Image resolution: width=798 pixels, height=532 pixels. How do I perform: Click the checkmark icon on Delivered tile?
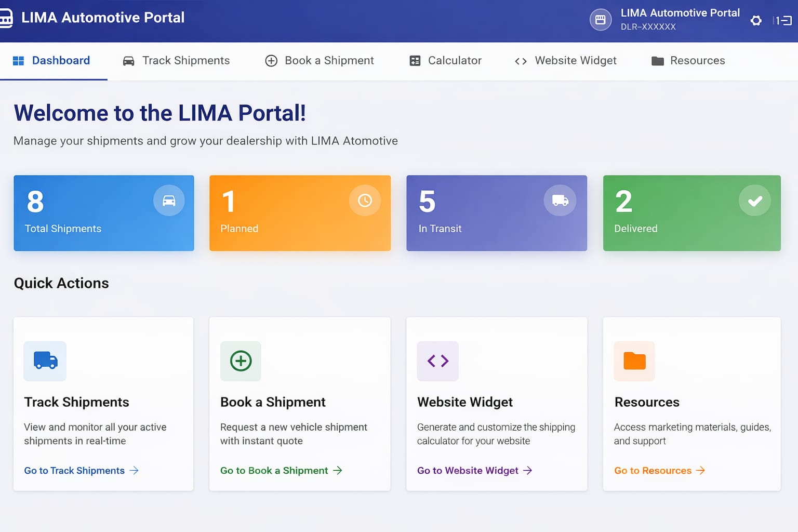pos(754,201)
